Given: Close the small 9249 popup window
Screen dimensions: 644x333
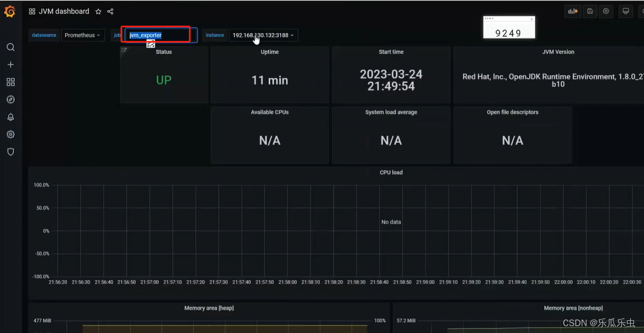Looking at the screenshot, I should (532, 19).
